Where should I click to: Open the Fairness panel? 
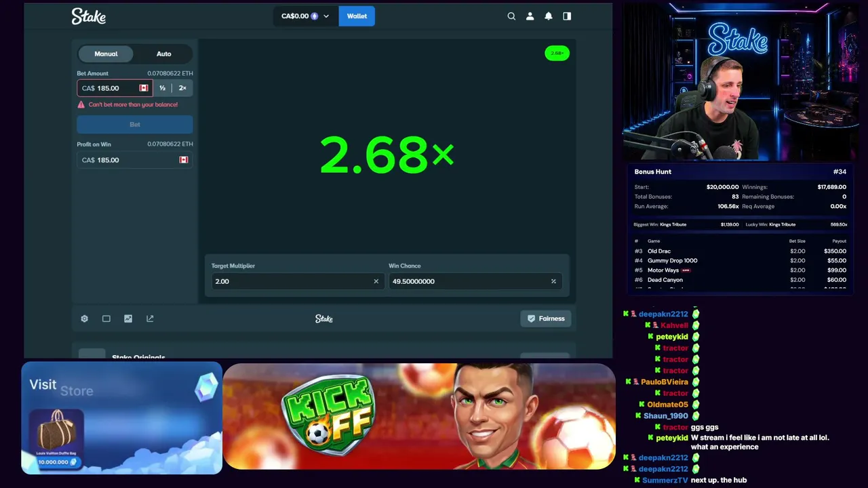point(546,319)
